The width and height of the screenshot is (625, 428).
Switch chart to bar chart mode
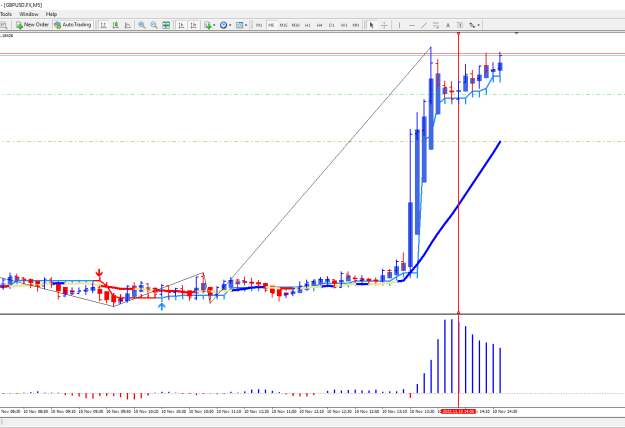(104, 25)
